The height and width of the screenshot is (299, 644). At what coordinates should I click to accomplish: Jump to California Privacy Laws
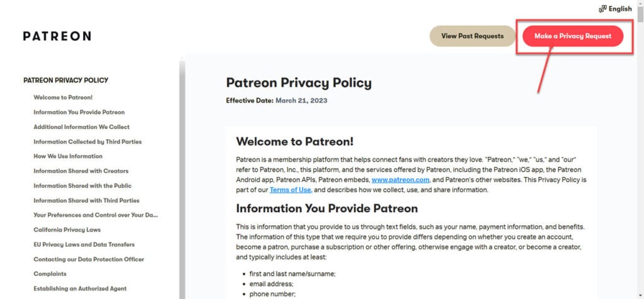(x=67, y=230)
